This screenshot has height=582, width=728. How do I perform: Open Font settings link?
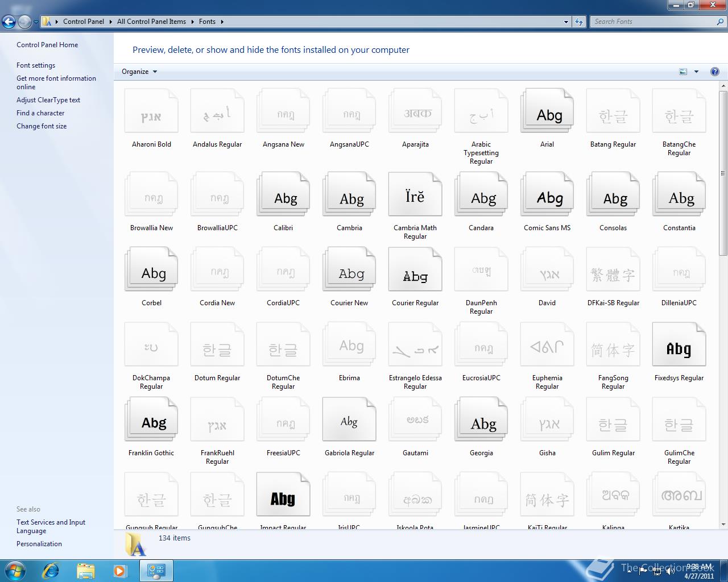pos(36,65)
